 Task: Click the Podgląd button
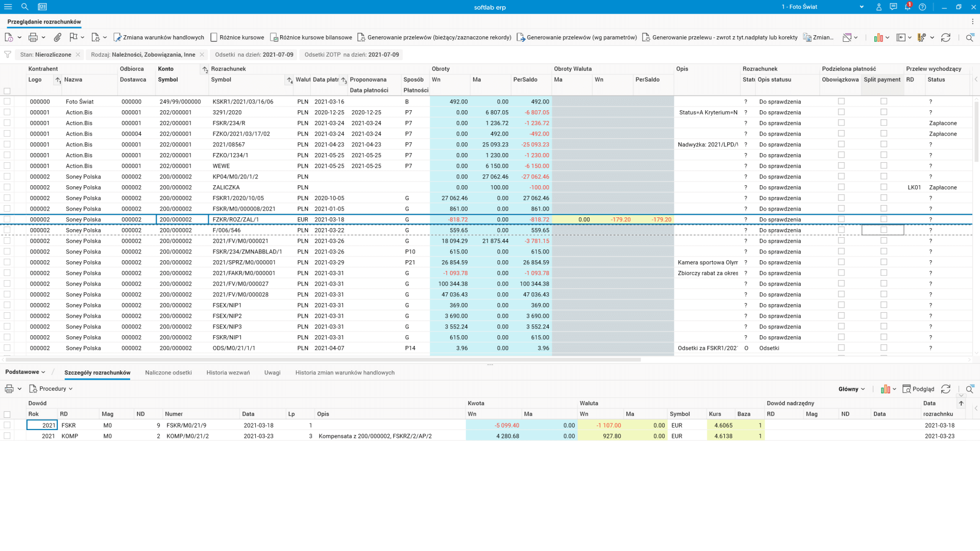coord(918,389)
